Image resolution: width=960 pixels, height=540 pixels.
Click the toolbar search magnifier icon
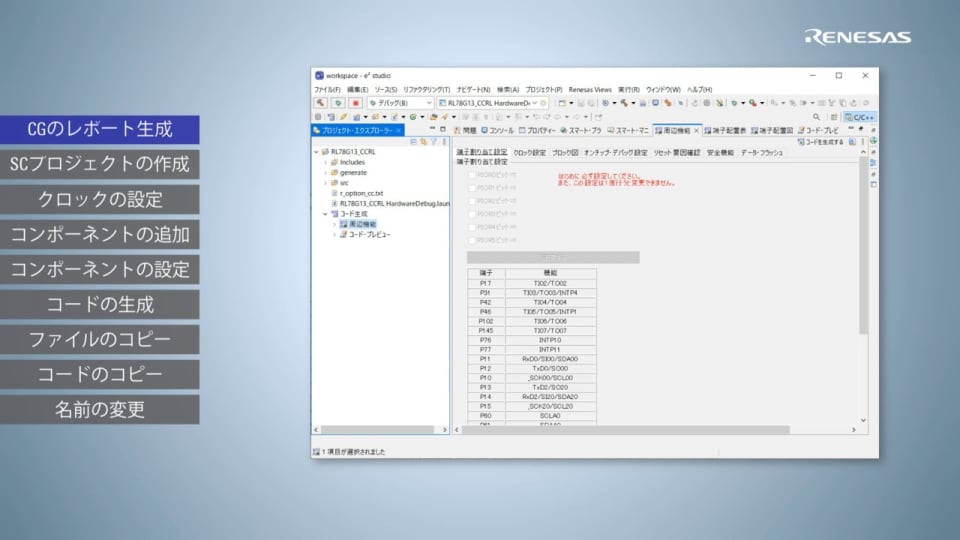[816, 117]
